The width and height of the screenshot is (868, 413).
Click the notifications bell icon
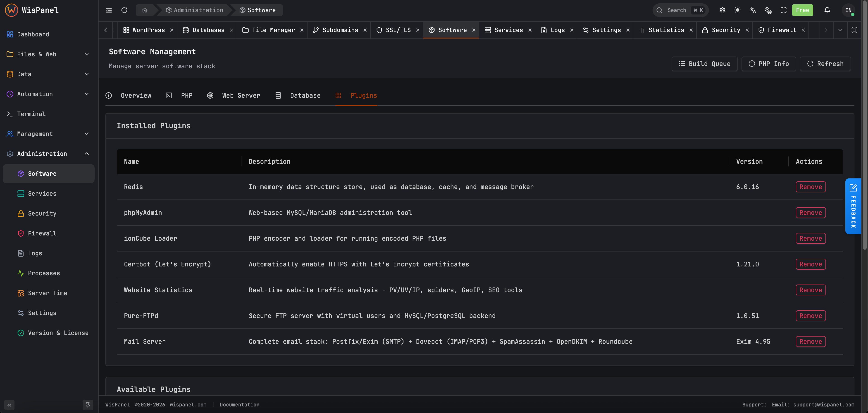pyautogui.click(x=827, y=10)
